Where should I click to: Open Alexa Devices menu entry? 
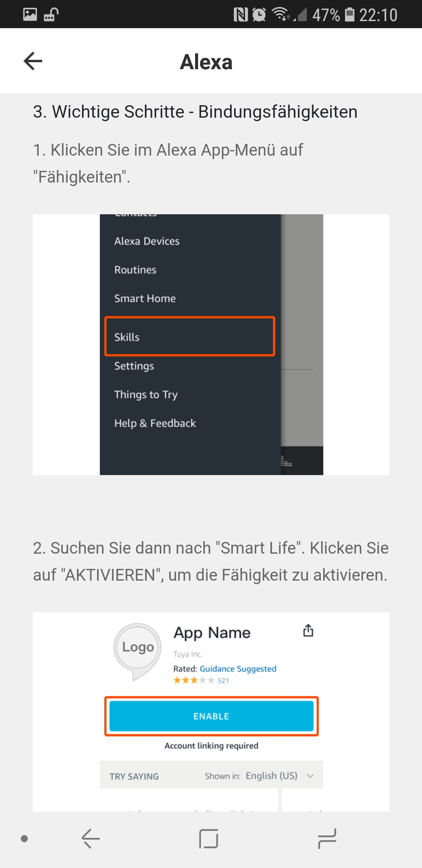[147, 241]
